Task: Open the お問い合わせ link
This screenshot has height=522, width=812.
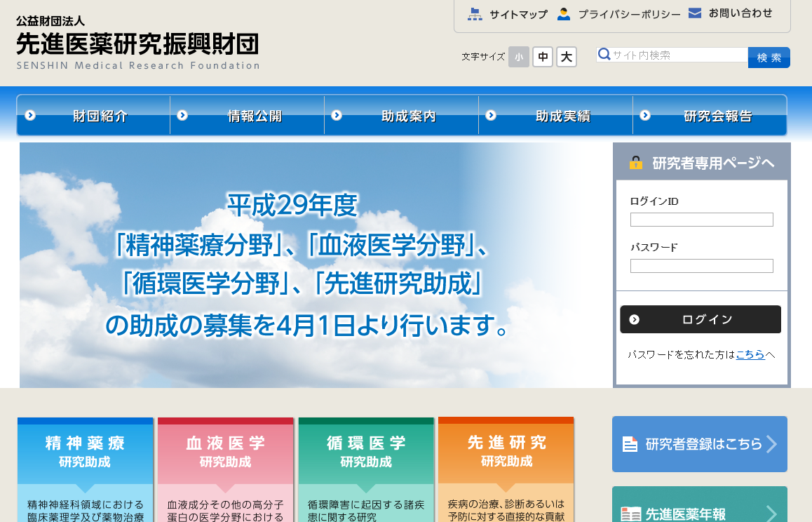Action: [740, 13]
